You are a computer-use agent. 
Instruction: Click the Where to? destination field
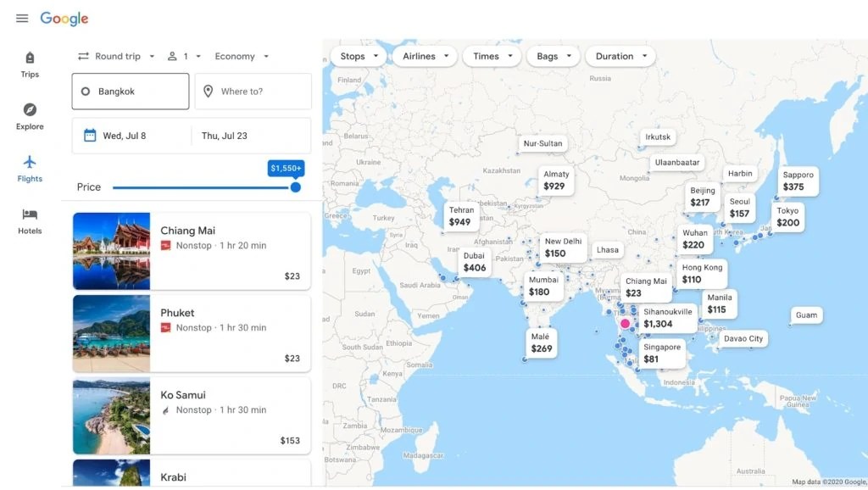253,91
